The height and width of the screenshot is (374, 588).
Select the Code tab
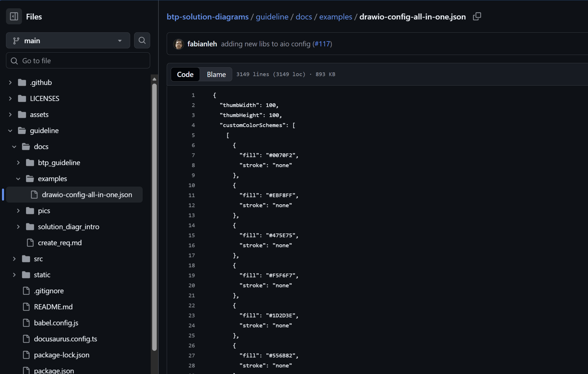pyautogui.click(x=185, y=74)
